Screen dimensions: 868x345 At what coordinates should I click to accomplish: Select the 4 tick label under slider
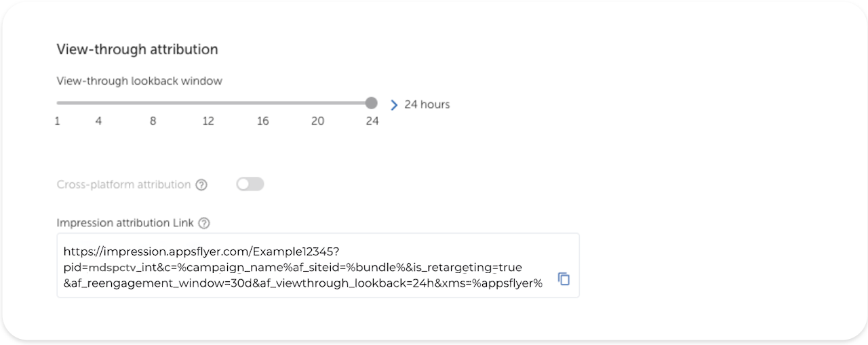[98, 121]
